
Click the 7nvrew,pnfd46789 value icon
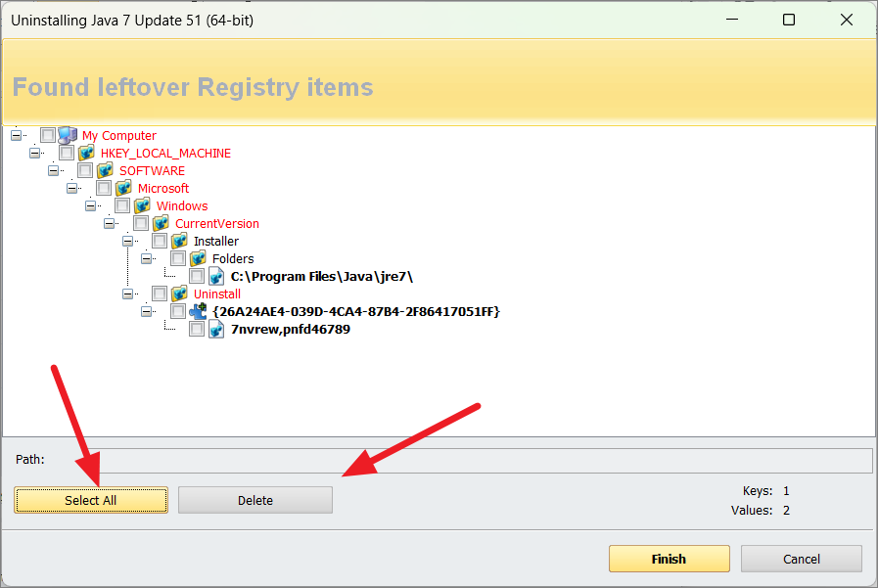(216, 329)
